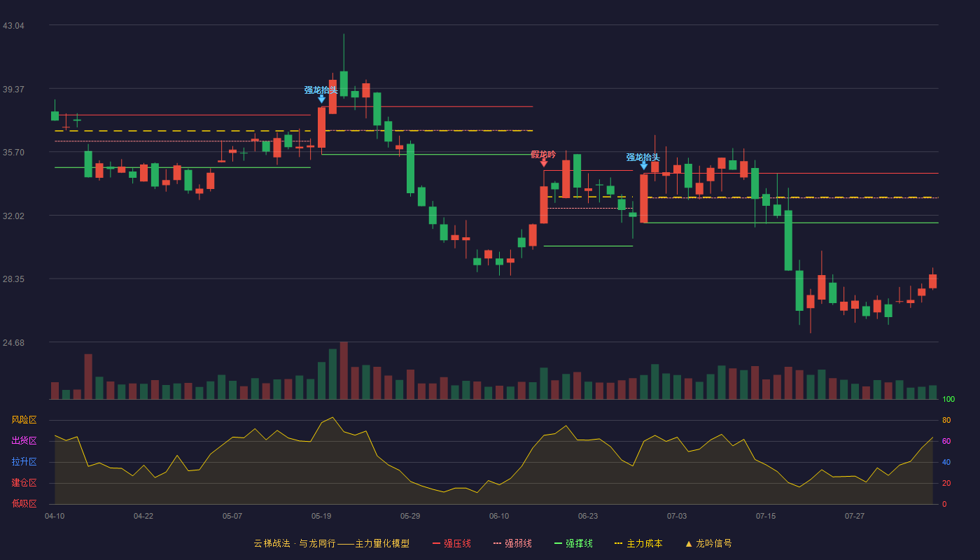
Task: Toggle the 主力成本 legend entry
Action: (x=638, y=543)
